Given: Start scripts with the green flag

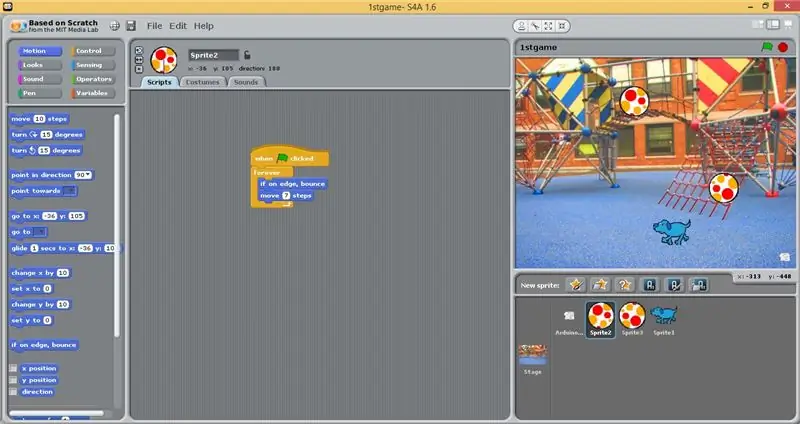Looking at the screenshot, I should click(767, 47).
